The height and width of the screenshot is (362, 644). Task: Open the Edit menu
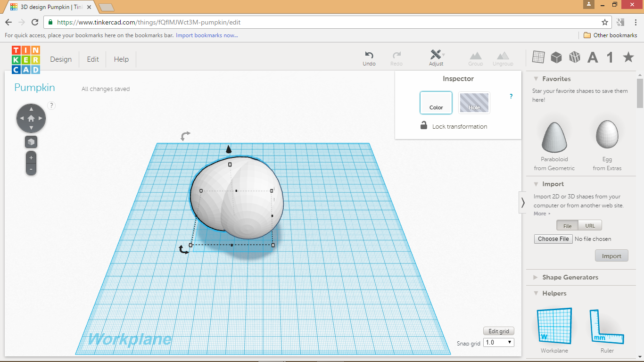[92, 59]
